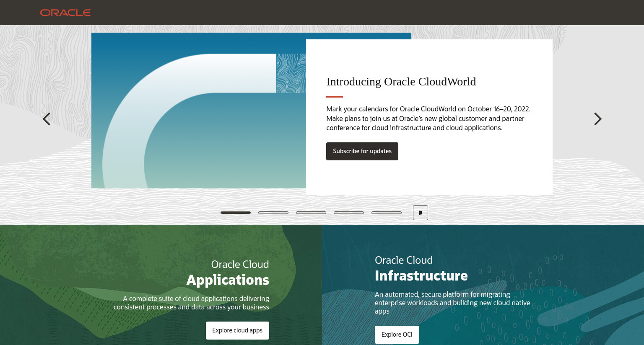The height and width of the screenshot is (345, 644).
Task: Go to previous carousel slide arrow
Action: click(47, 119)
